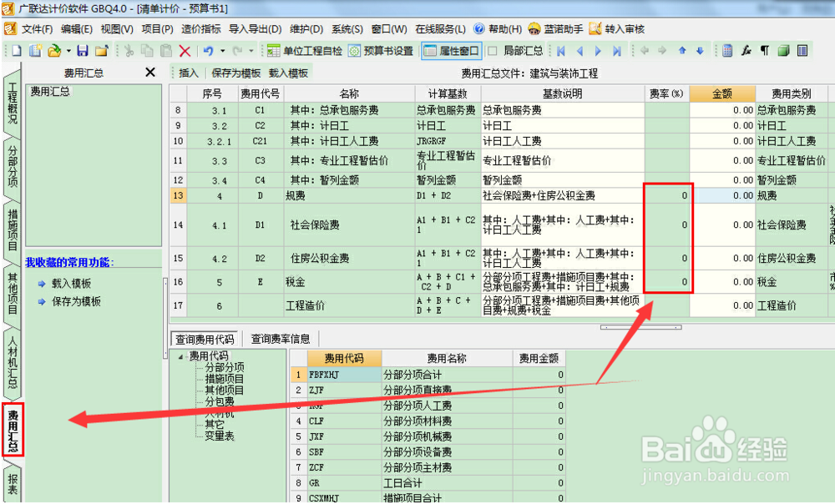Click 转入审核 in the menu bar
This screenshot has width=835, height=504.
(617, 28)
